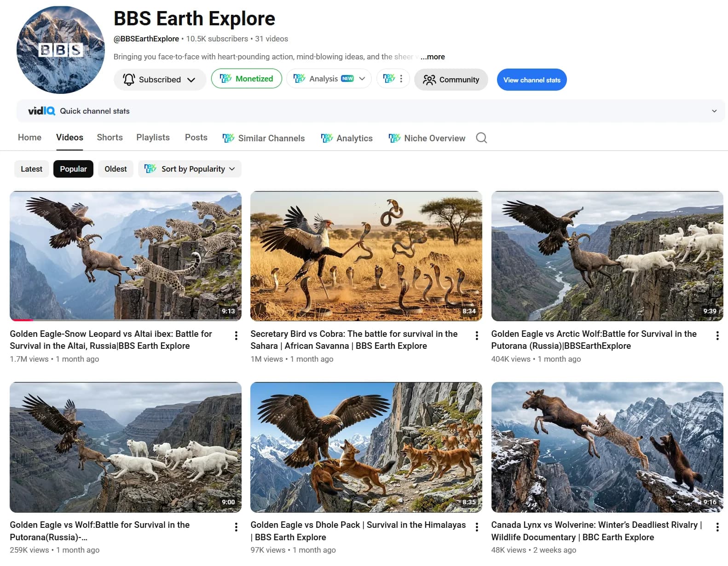Click red progress bar on Snow Leopard thumbnail
The height and width of the screenshot is (566, 728).
(x=22, y=320)
